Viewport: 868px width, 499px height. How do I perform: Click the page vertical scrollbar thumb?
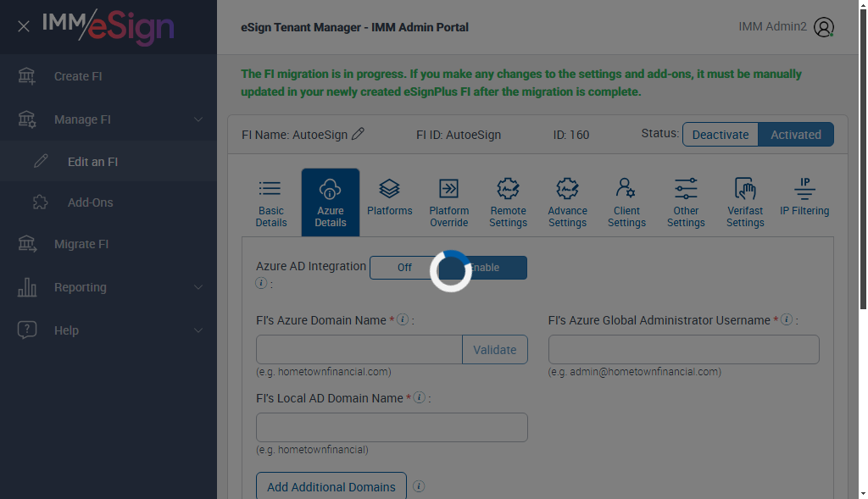click(x=863, y=159)
